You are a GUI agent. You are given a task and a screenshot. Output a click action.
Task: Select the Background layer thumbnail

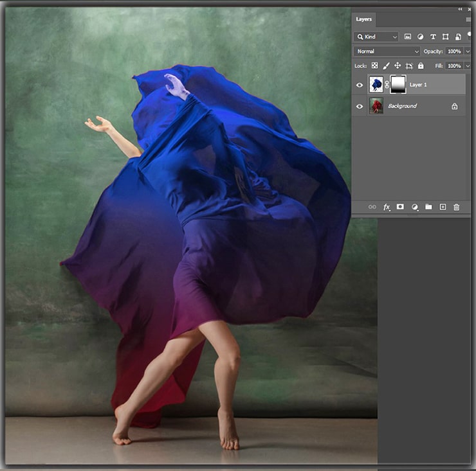click(x=376, y=106)
